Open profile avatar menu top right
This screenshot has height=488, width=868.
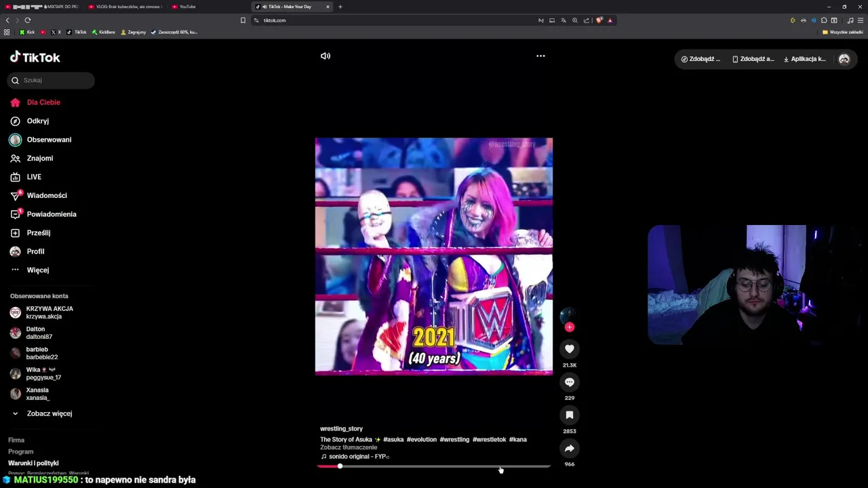click(844, 59)
